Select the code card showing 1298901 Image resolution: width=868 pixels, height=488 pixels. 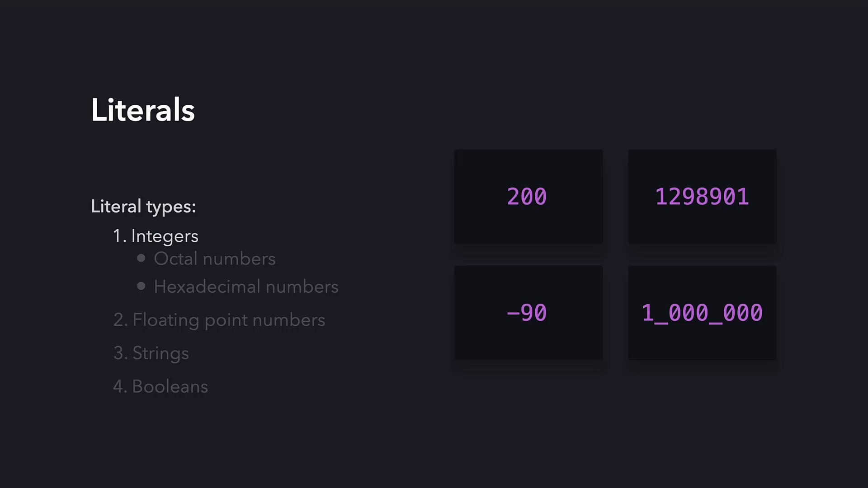click(x=702, y=197)
